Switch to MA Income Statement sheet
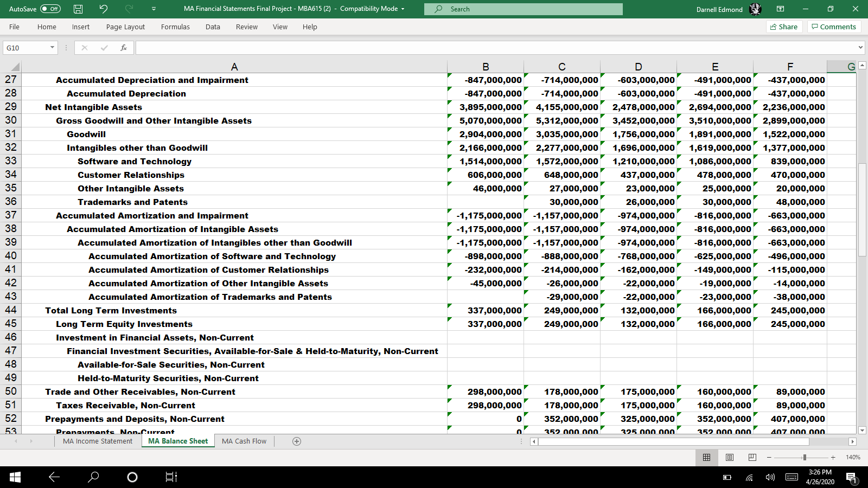Image resolution: width=868 pixels, height=488 pixels. pyautogui.click(x=98, y=441)
